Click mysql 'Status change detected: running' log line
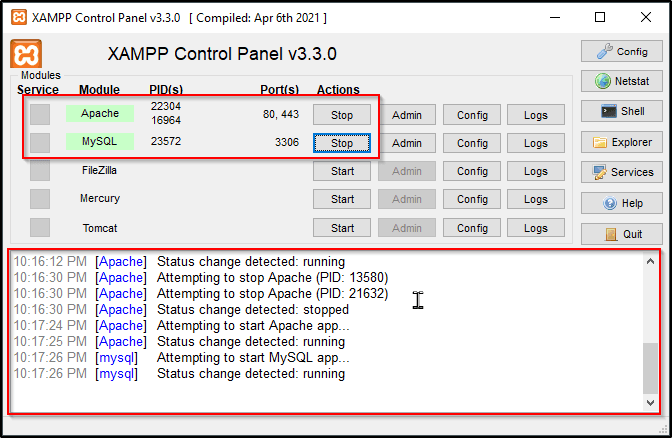Screen dimensions: 672x438 (x=251, y=374)
